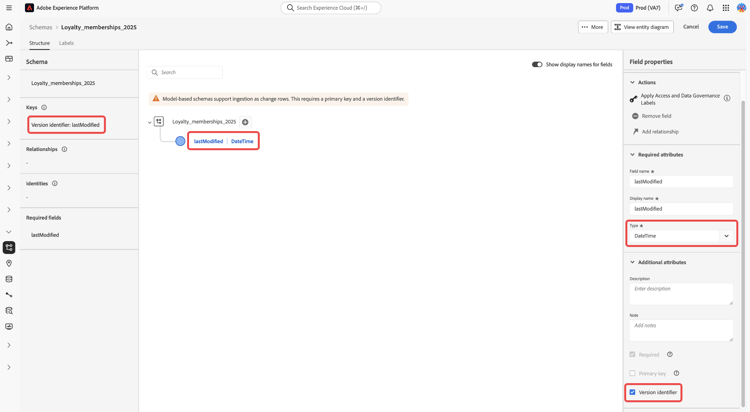The image size is (750, 412).
Task: Open the location pin sidebar icon
Action: coord(9,263)
